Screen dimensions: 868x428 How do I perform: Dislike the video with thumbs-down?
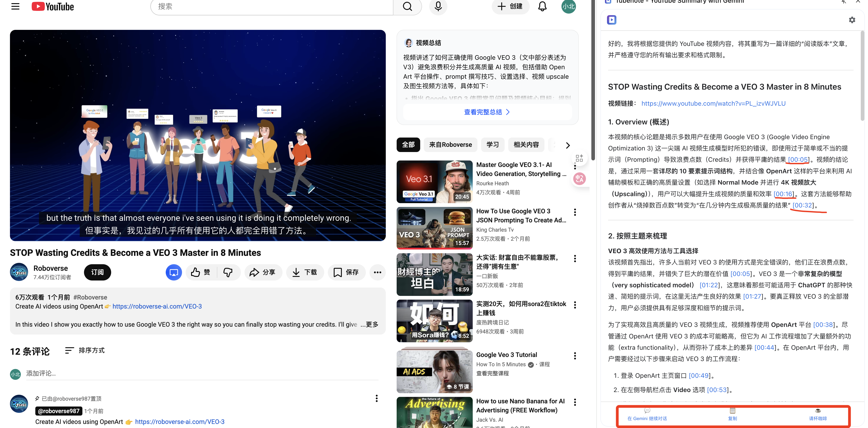pos(228,272)
